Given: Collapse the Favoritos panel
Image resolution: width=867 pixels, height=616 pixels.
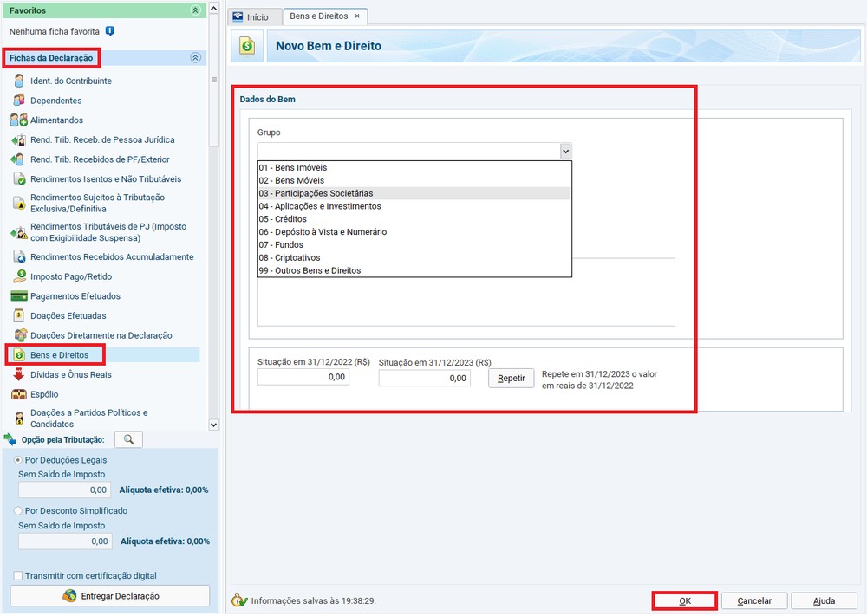Looking at the screenshot, I should [195, 10].
